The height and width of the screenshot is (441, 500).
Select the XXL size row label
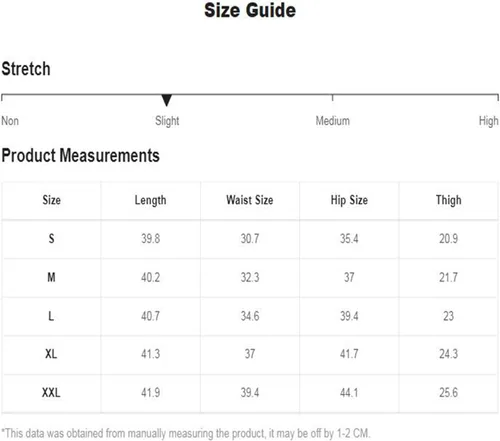tap(51, 393)
